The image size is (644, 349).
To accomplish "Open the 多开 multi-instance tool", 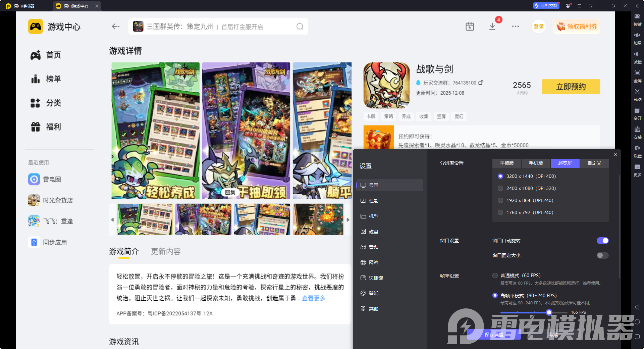I will pyautogui.click(x=637, y=113).
